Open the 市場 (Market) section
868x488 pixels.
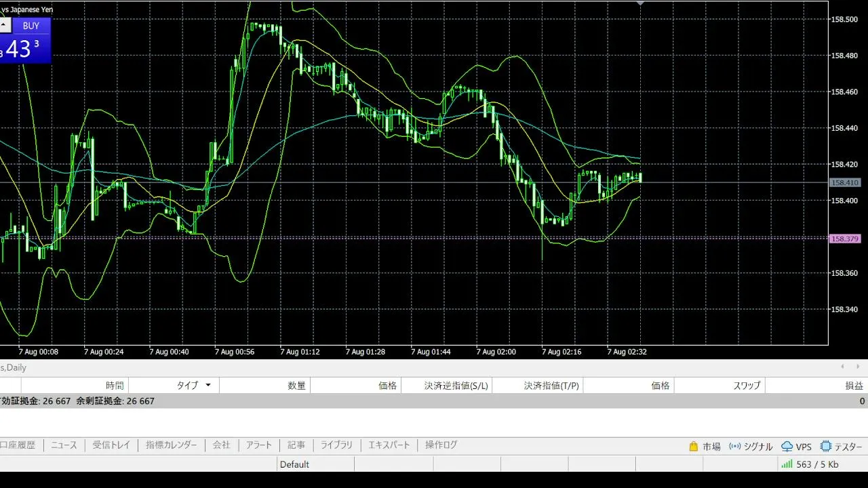click(x=705, y=446)
